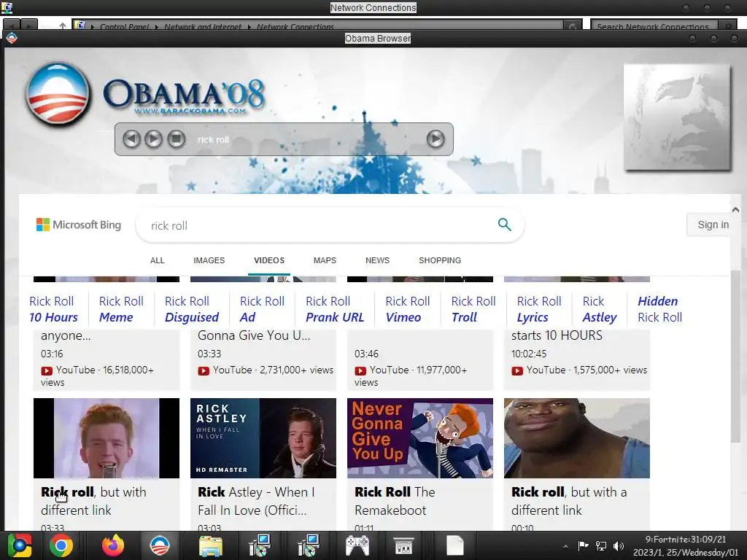Open File Explorer folder on the taskbar
Image resolution: width=747 pixels, height=560 pixels.
pos(210,546)
